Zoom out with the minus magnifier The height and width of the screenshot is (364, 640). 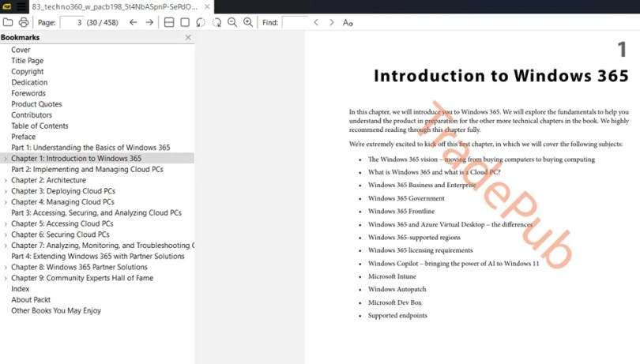(232, 22)
